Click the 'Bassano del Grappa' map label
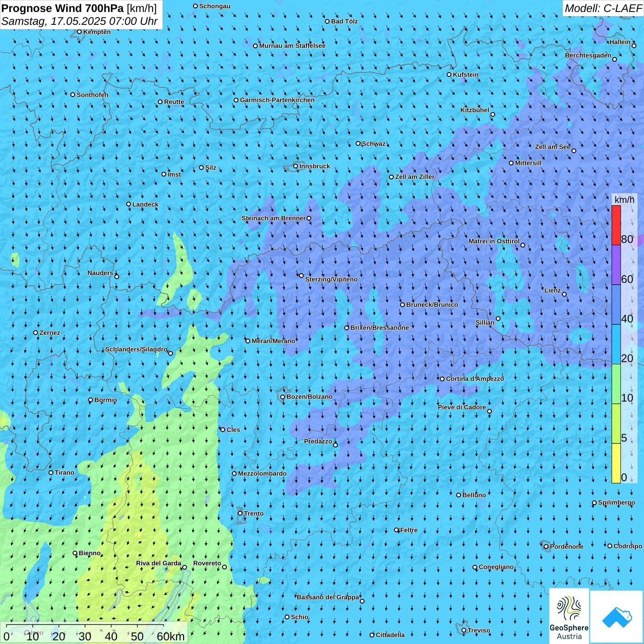Image resolution: width=644 pixels, height=644 pixels. coord(328,597)
